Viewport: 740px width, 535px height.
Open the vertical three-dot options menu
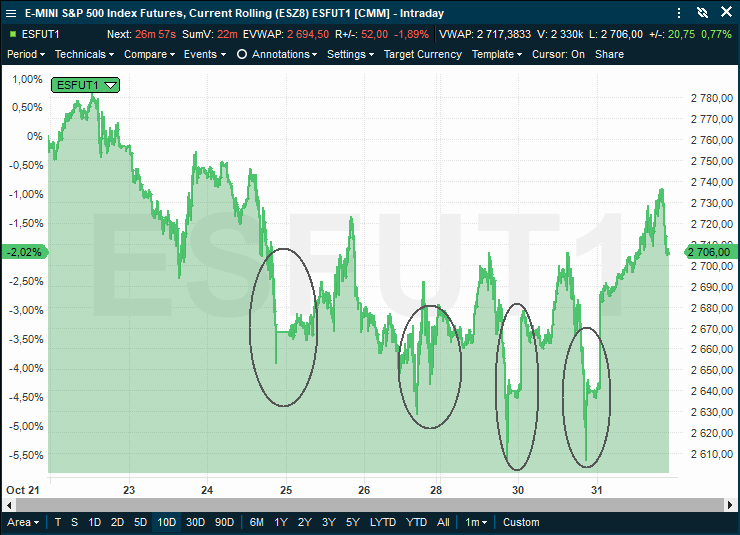pos(679,13)
